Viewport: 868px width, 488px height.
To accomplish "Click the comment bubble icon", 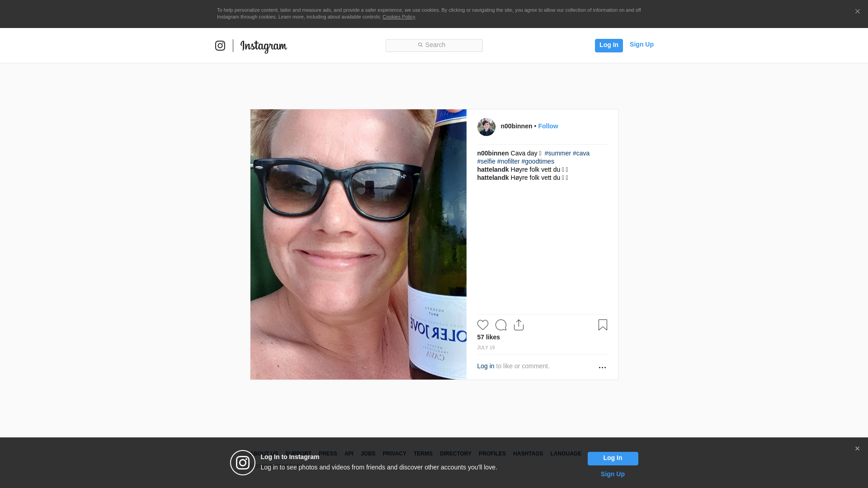I will [x=500, y=325].
